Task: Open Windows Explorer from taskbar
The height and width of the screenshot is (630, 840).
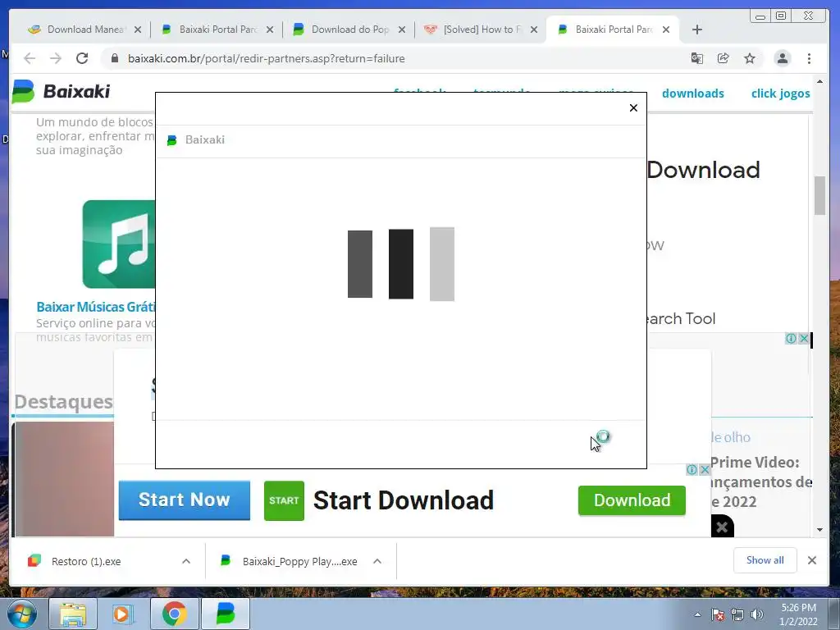Action: point(73,614)
